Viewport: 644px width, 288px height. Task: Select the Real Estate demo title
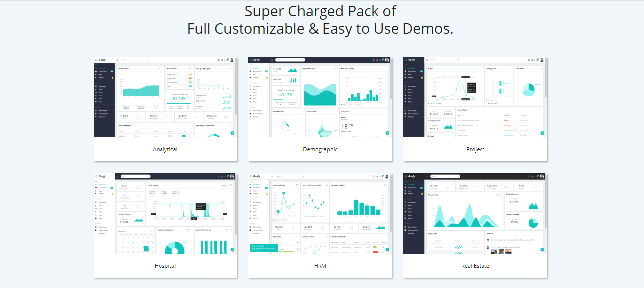[475, 266]
